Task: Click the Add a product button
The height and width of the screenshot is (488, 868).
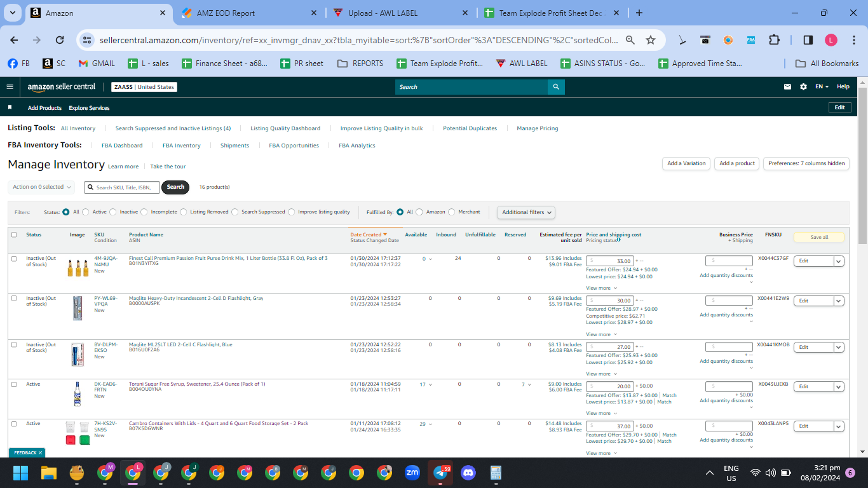Action: pyautogui.click(x=737, y=163)
